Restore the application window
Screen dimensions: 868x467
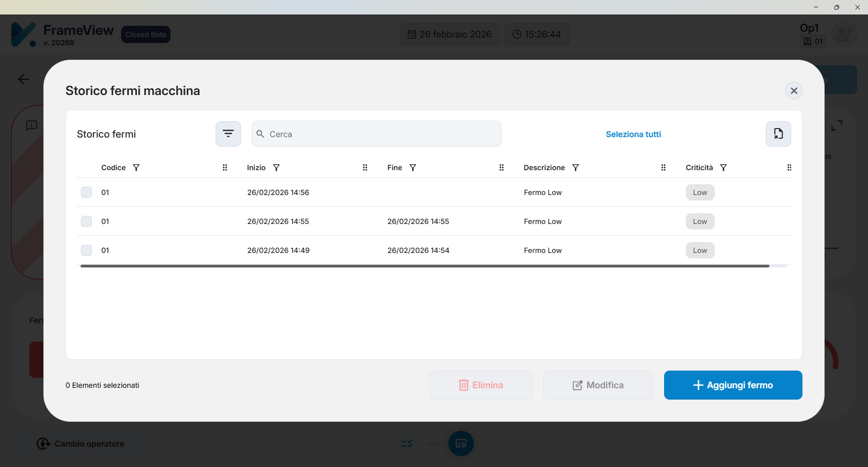point(837,7)
